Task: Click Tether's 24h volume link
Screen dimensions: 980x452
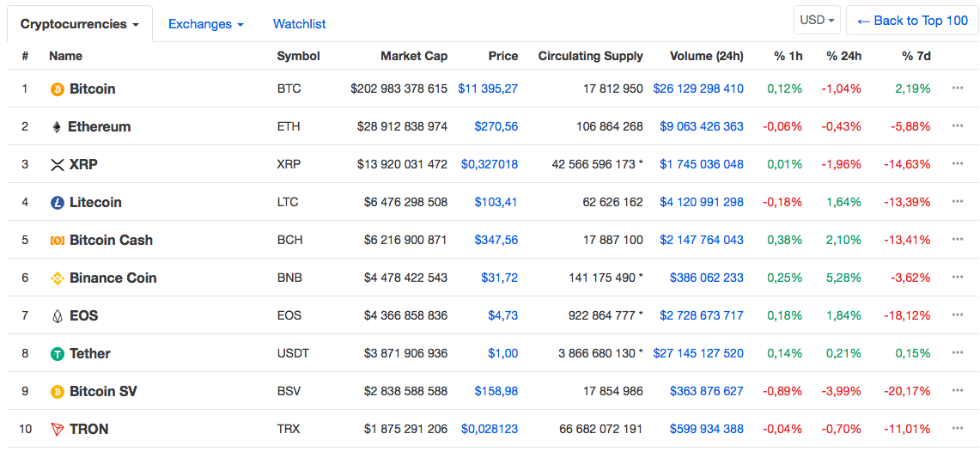Action: pyautogui.click(x=698, y=354)
